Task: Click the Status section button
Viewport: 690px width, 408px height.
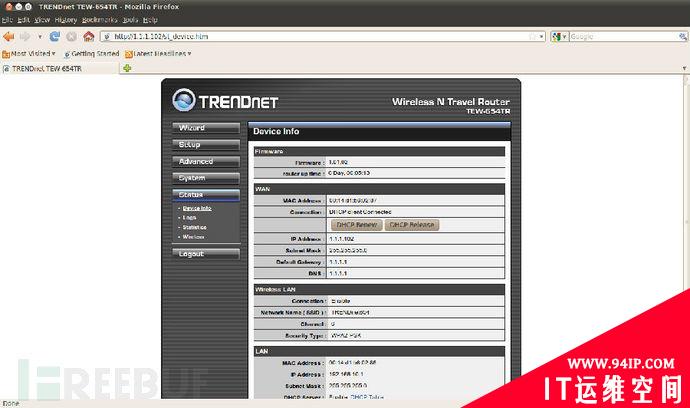Action: click(x=206, y=195)
